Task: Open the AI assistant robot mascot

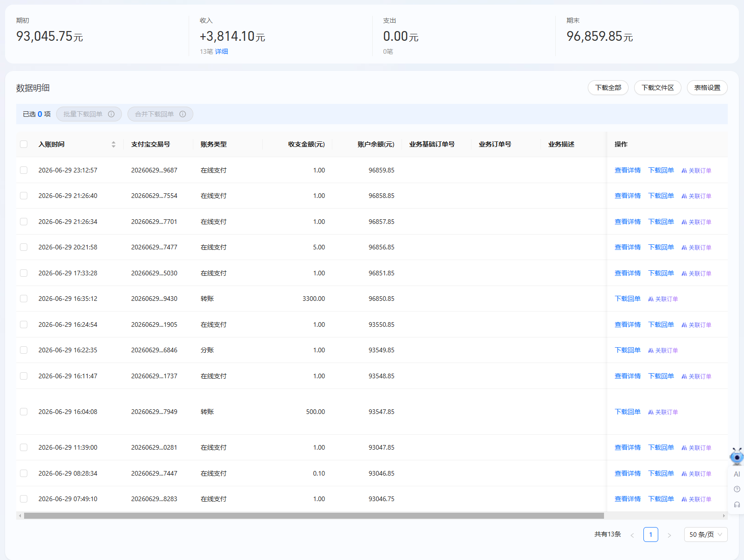Action: [737, 457]
